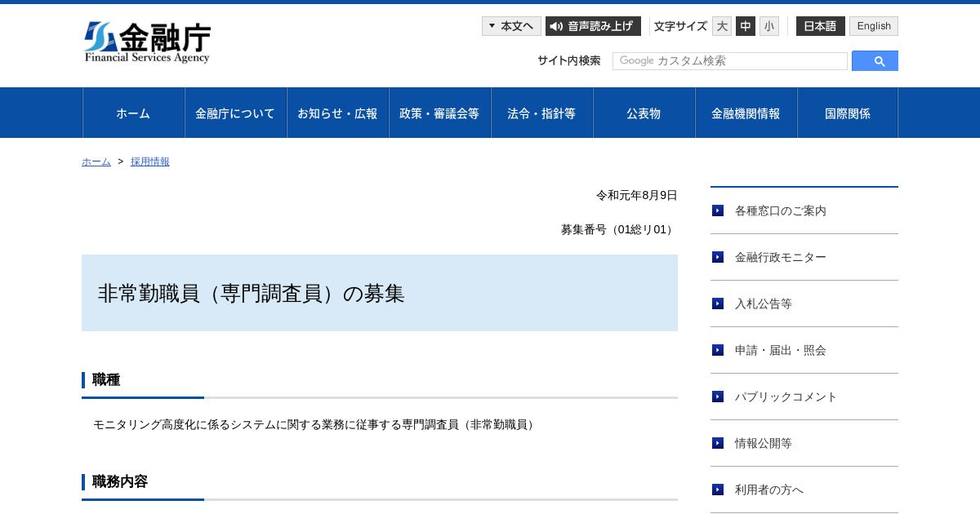
Task: Click arrow icon beside 利用者の方へ
Action: point(718,490)
